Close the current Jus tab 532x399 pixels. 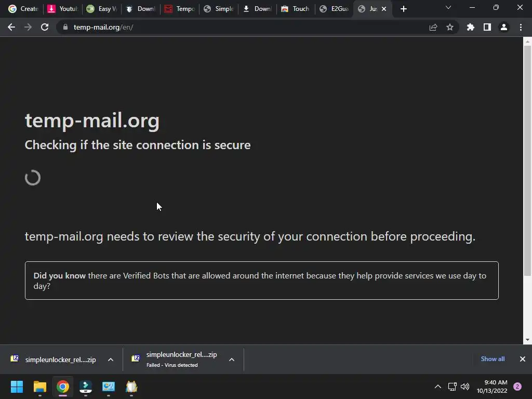tap(384, 9)
